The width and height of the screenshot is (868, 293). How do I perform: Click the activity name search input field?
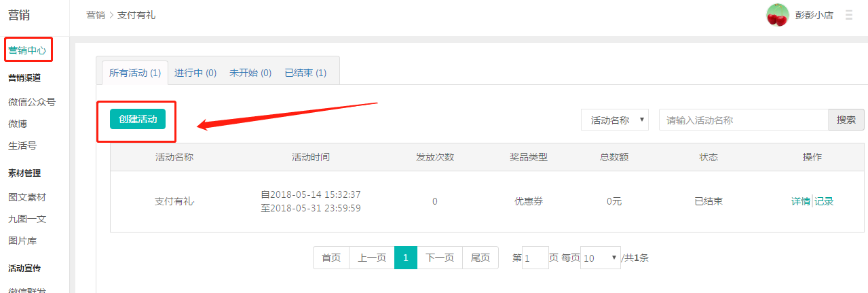pyautogui.click(x=743, y=120)
